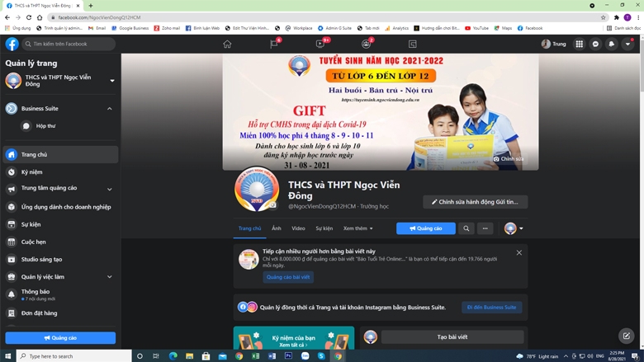644x362 pixels.
Task: Switch to the Sự kiện tab
Action: coord(324,228)
